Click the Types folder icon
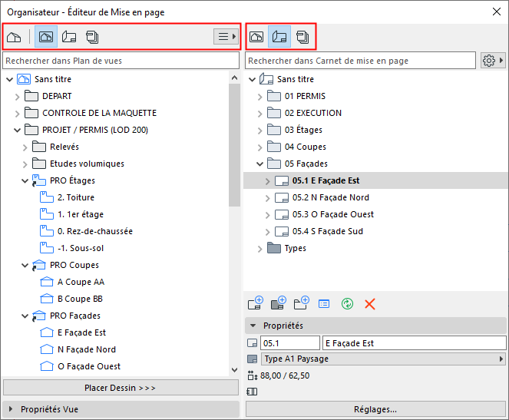The height and width of the screenshot is (420, 509). [x=273, y=248]
